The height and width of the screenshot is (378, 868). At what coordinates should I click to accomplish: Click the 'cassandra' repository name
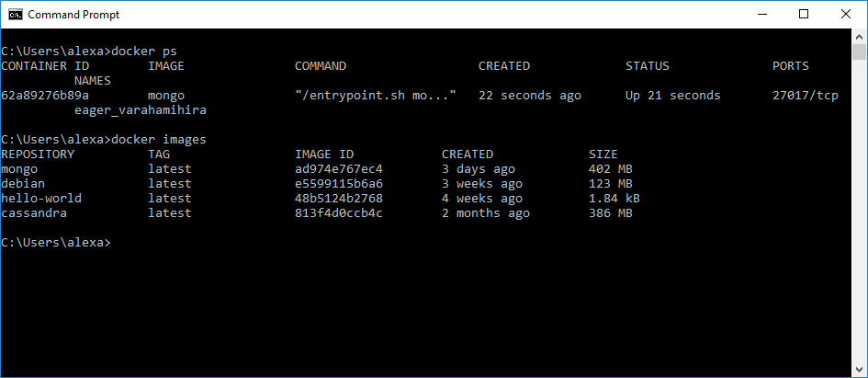pos(34,212)
